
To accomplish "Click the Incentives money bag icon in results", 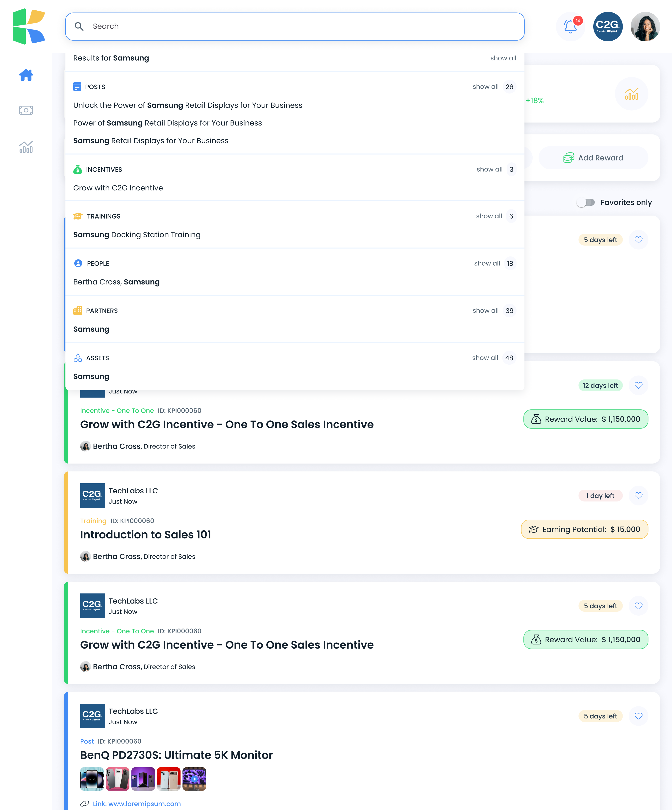I will point(78,169).
